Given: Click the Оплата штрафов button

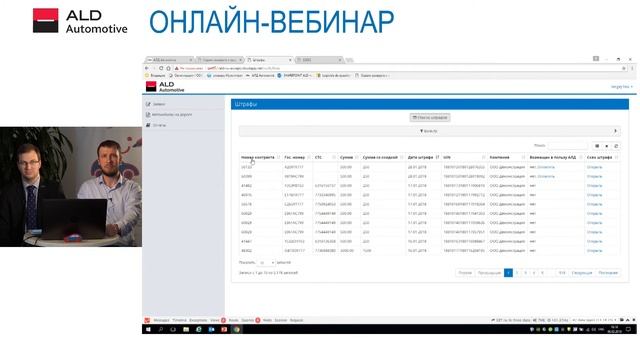Looking at the screenshot, I should (x=430, y=118).
